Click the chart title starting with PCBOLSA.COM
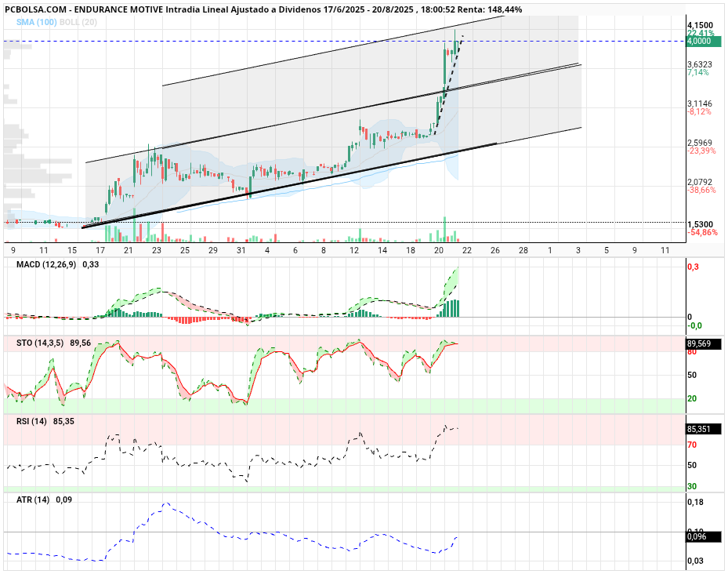Screen dimensions: 728x574 (x=263, y=9)
